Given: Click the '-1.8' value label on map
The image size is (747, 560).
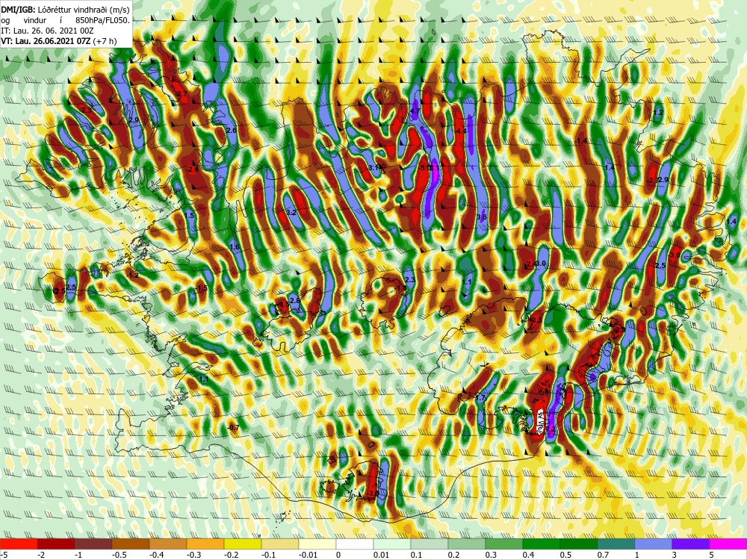Looking at the screenshot, I should click(401, 287).
